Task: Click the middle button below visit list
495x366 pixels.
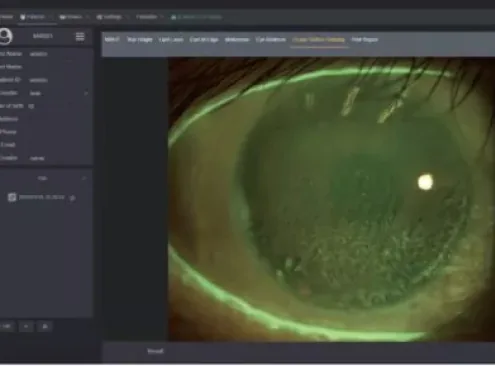Action: click(26, 326)
